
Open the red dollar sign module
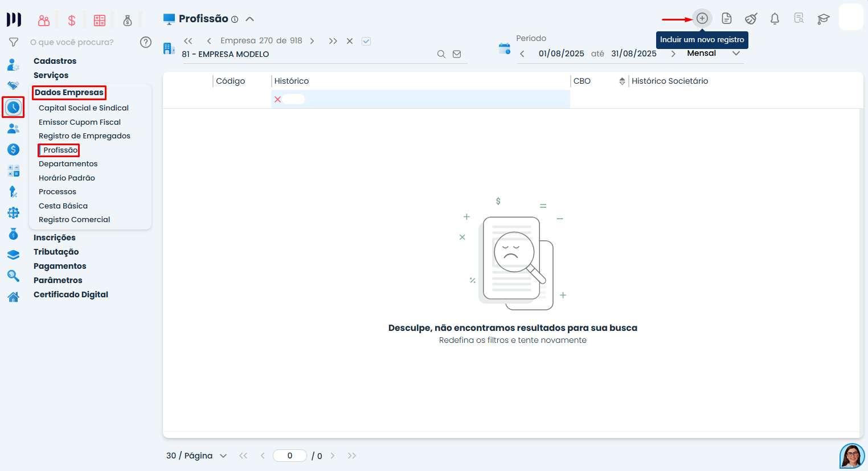[72, 21]
